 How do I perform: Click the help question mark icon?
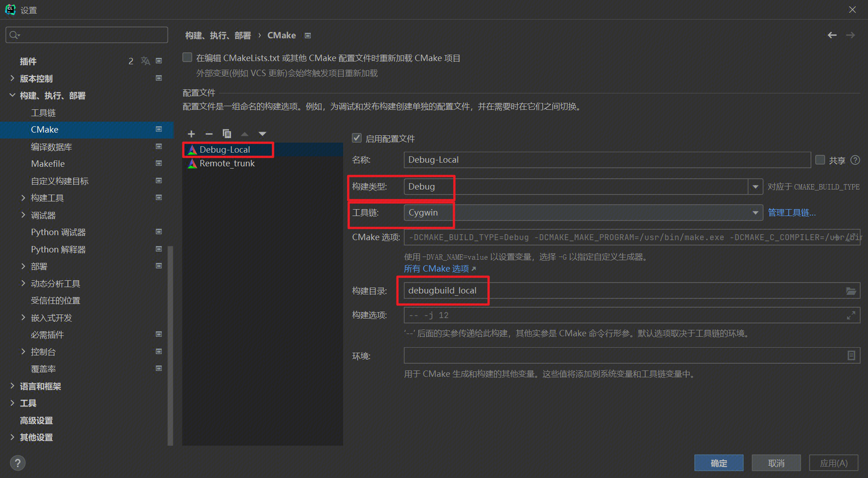(18, 463)
